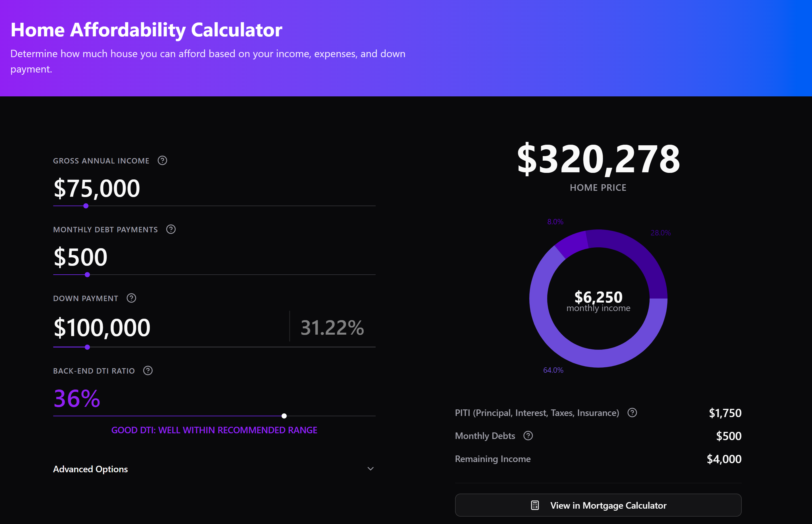This screenshot has width=812, height=524.
Task: Open the Advanced Options section label
Action: tap(90, 469)
